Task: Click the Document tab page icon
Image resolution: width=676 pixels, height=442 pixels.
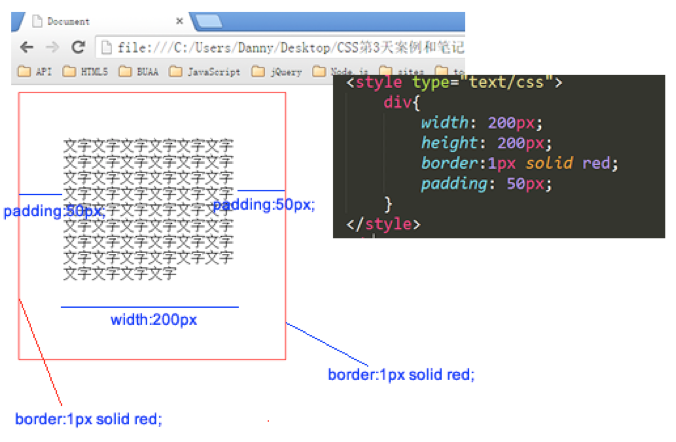Action: coord(38,21)
